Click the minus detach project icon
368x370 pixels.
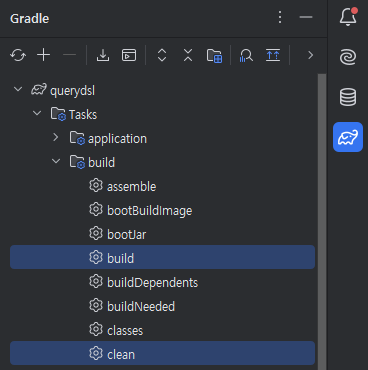(x=69, y=55)
